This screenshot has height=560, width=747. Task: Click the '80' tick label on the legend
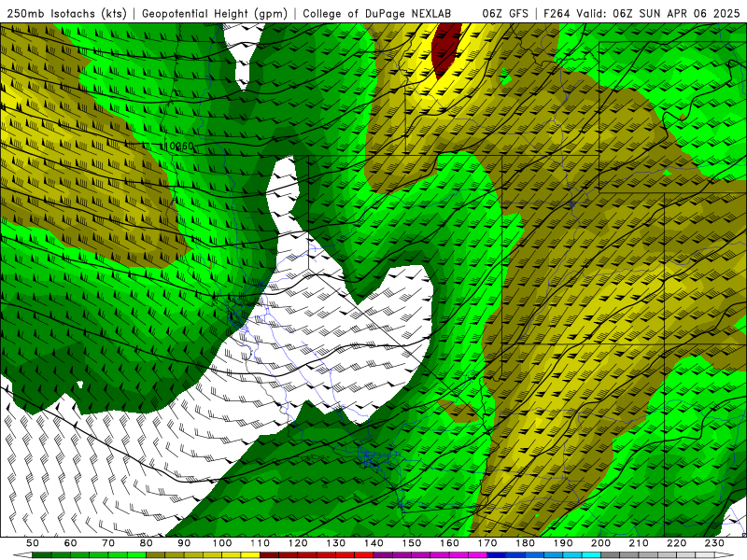147,543
